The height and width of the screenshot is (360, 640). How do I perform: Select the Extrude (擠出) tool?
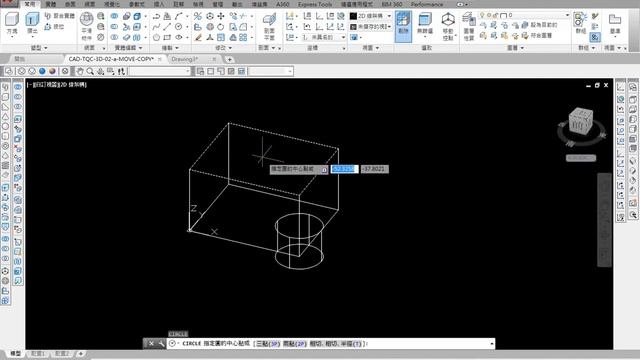32,23
